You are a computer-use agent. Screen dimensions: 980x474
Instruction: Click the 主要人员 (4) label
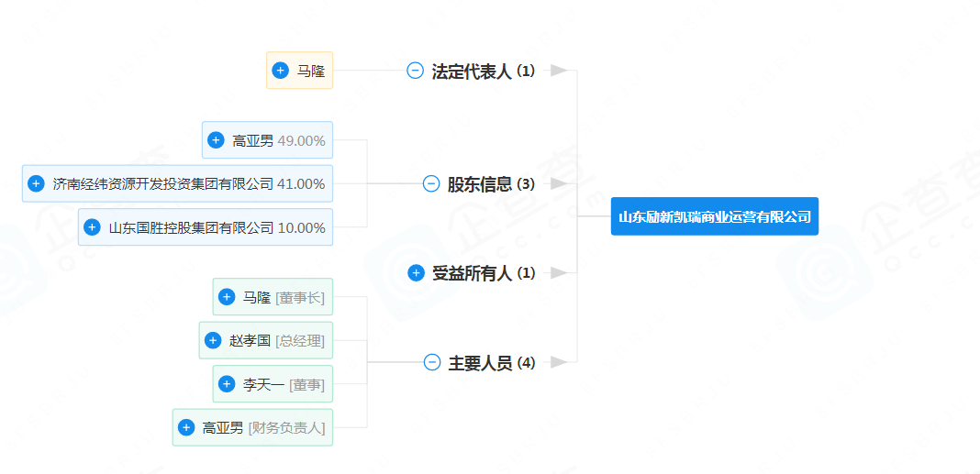click(491, 363)
